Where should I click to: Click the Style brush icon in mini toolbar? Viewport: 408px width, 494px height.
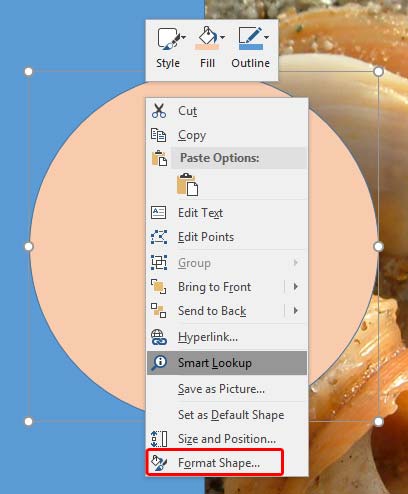tap(168, 39)
